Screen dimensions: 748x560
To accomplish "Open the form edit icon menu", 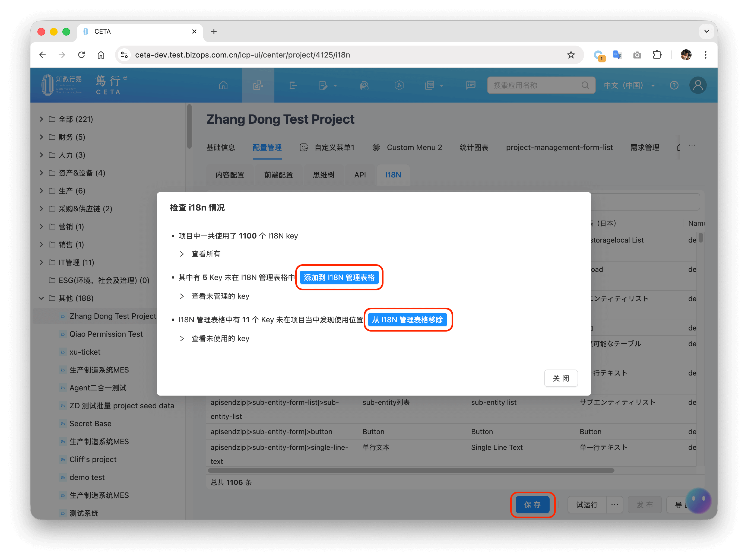I will [x=327, y=85].
